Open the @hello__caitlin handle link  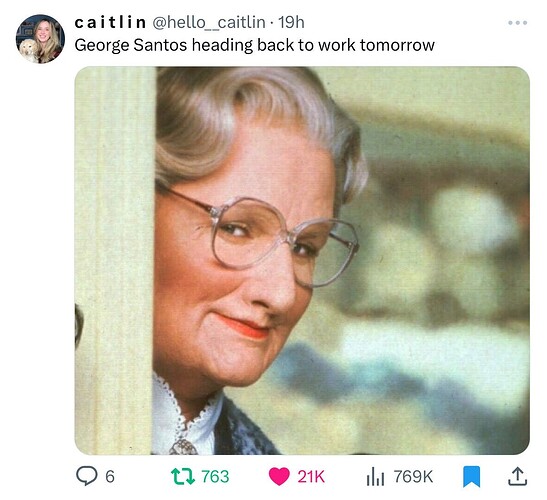coord(209,23)
